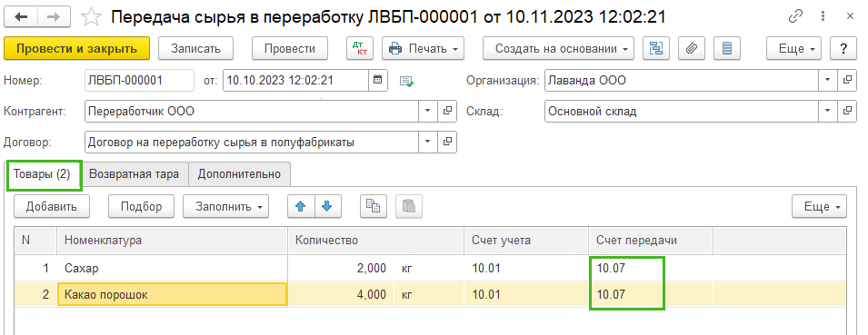
Task: Click Склад field Основной склад
Action: [682, 111]
